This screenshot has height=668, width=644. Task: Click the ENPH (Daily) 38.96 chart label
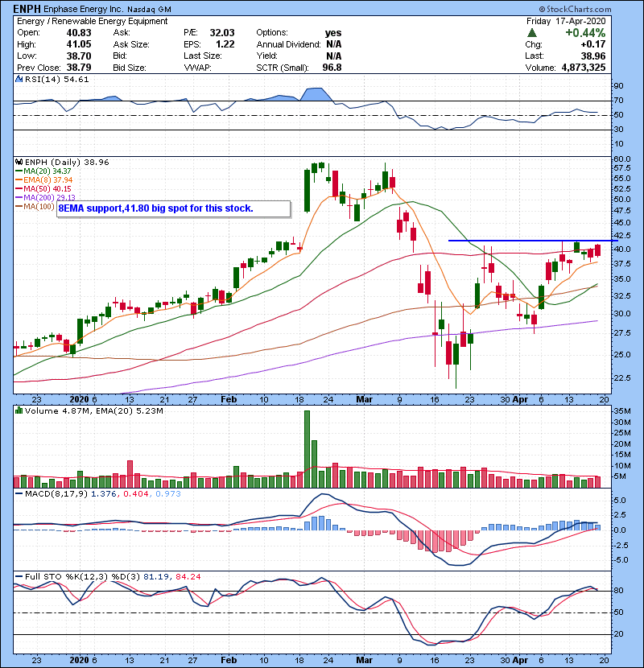(67, 163)
